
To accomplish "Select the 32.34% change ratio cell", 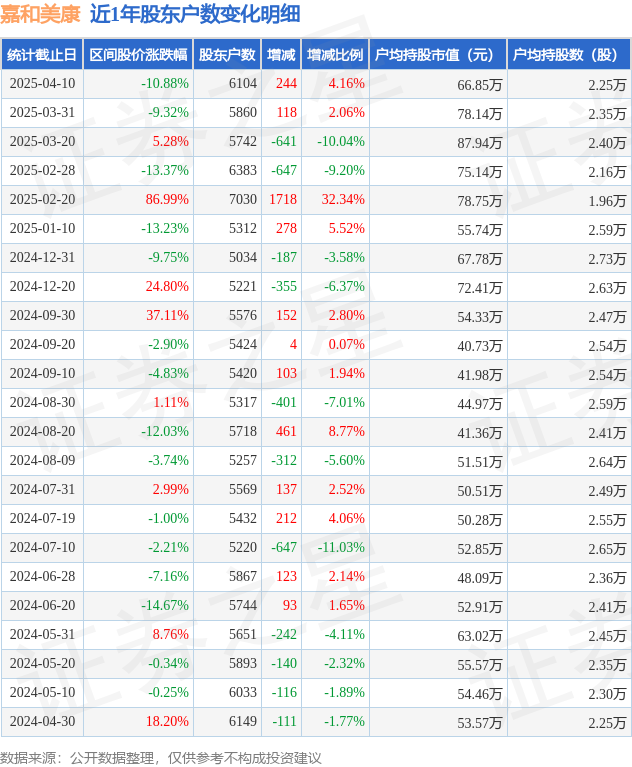I will coord(343,200).
